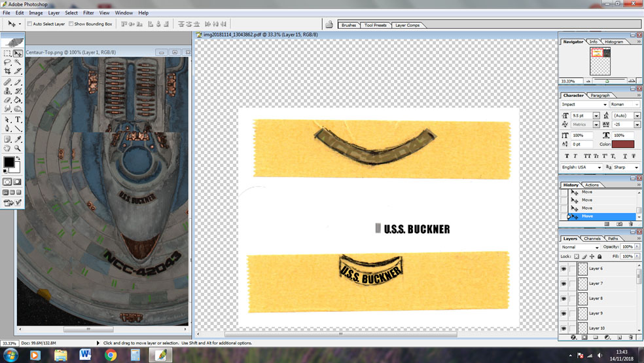Select the Magic Wand tool
This screenshot has height=363, width=644.
pos(18,62)
